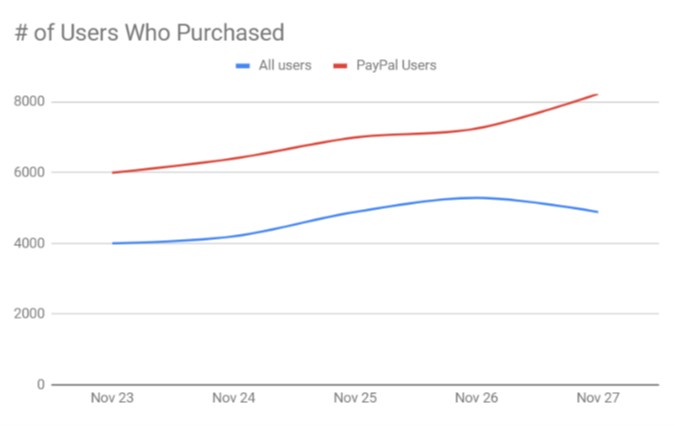675x426 pixels.
Task: Click the blue All users legend swatch
Action: pyautogui.click(x=242, y=66)
